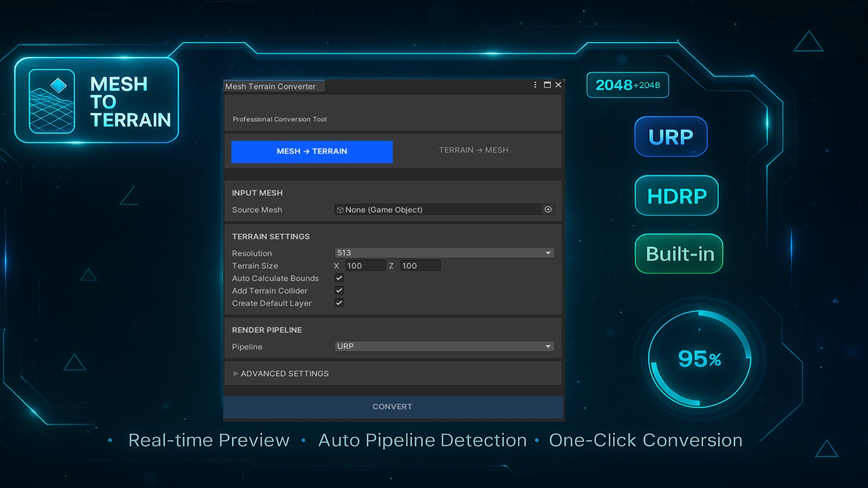Click the Terrain Size X input field
This screenshot has width=868, height=488.
[x=366, y=266]
